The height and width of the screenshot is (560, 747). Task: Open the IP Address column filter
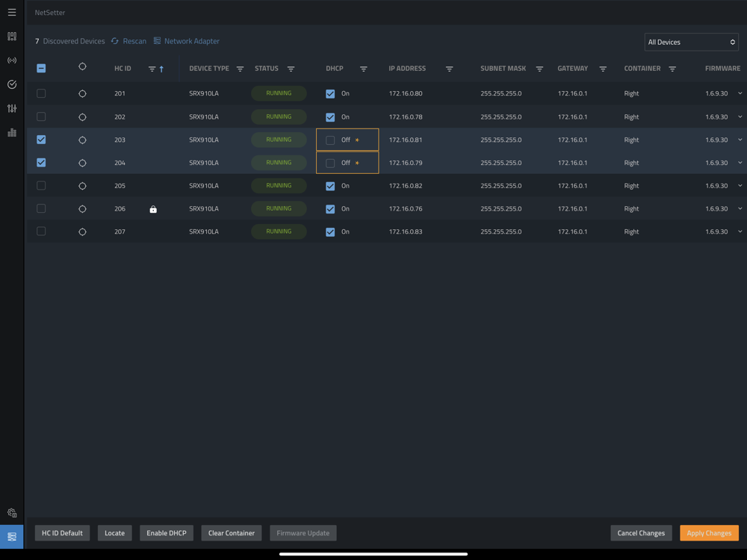click(449, 69)
